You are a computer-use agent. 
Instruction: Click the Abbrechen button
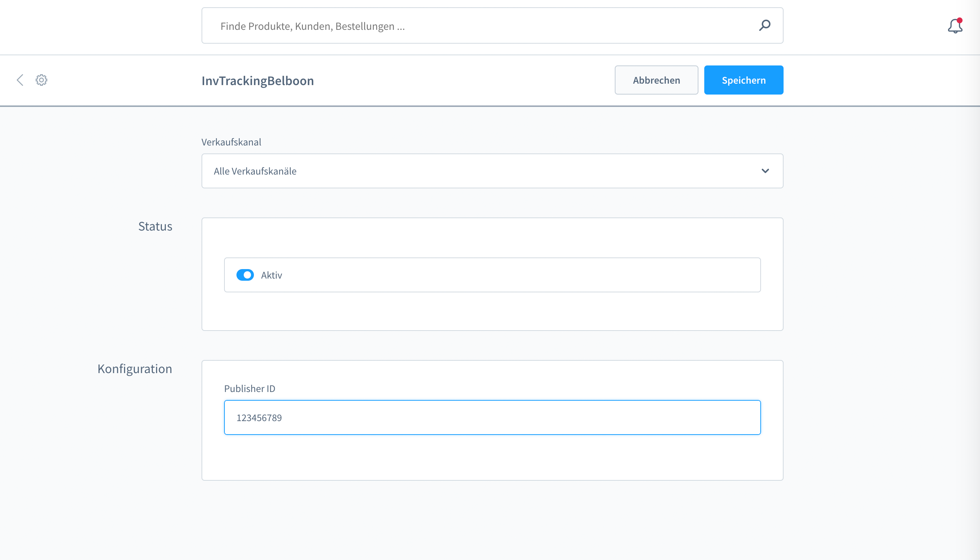[x=656, y=80]
